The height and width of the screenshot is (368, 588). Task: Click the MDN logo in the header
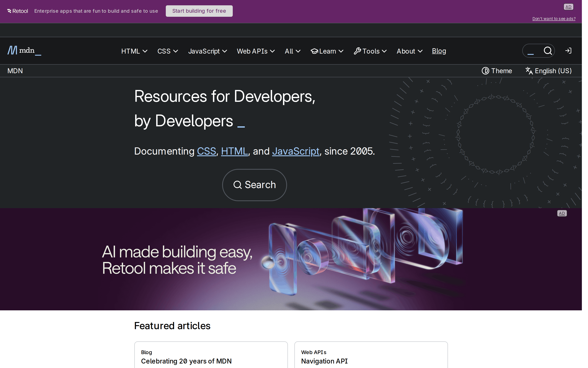[24, 51]
